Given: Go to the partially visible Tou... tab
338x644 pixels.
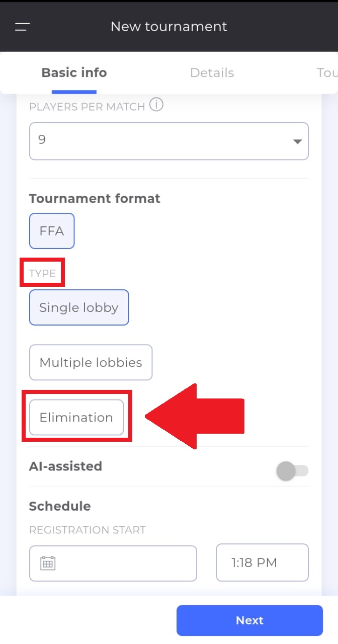Looking at the screenshot, I should [327, 72].
